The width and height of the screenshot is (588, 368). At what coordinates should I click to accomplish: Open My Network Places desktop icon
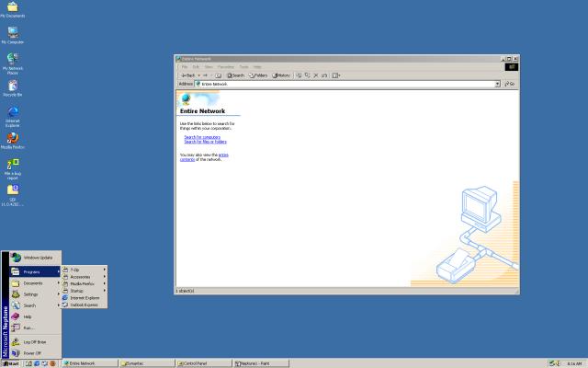click(x=12, y=63)
